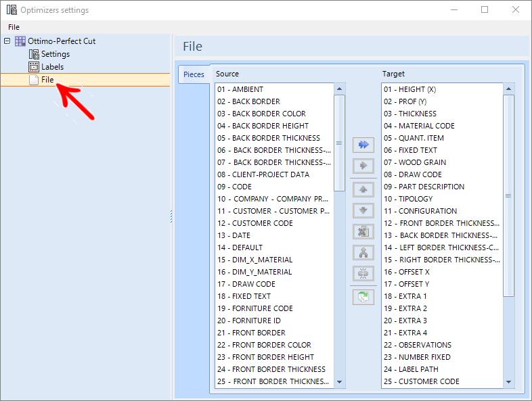Click the Settings icon in tree
Image resolution: width=532 pixels, height=401 pixels.
[x=34, y=54]
